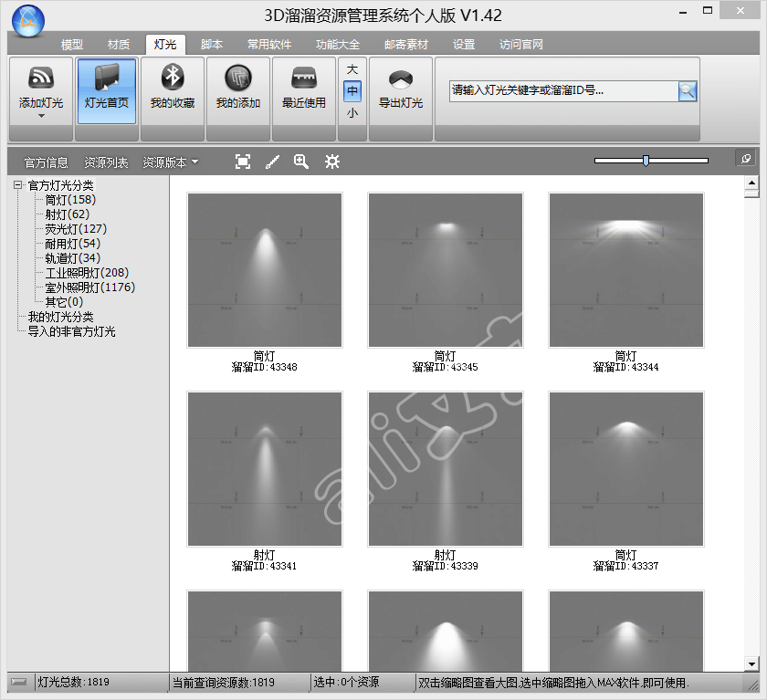Click the fullscreen frame toolbar icon
This screenshot has width=767, height=700.
(x=243, y=162)
